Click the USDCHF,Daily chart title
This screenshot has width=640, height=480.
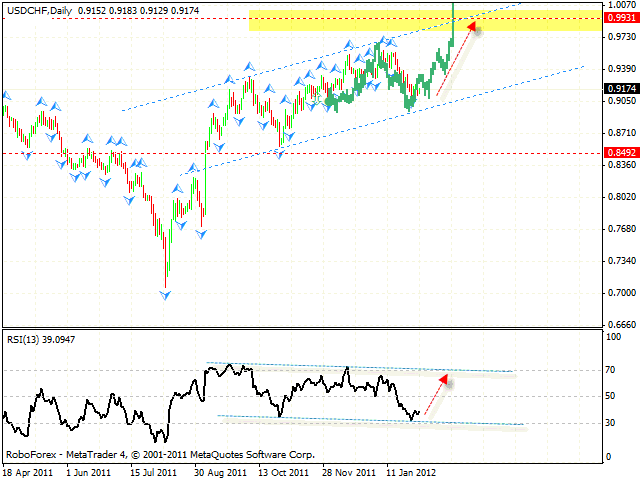(33, 8)
